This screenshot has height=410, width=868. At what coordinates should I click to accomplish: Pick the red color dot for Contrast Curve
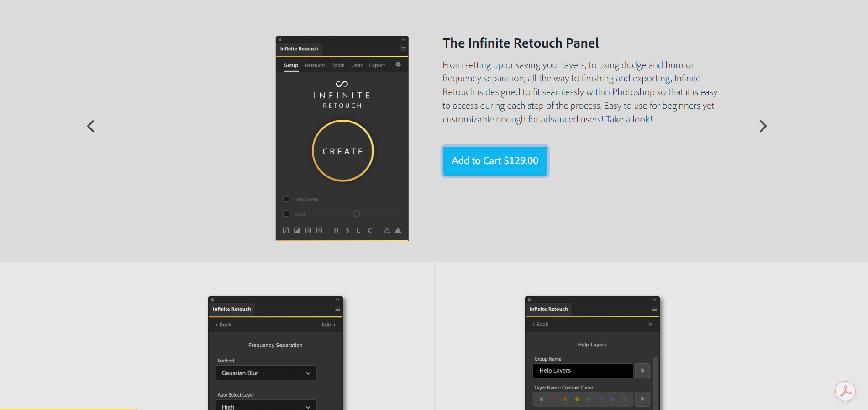553,399
